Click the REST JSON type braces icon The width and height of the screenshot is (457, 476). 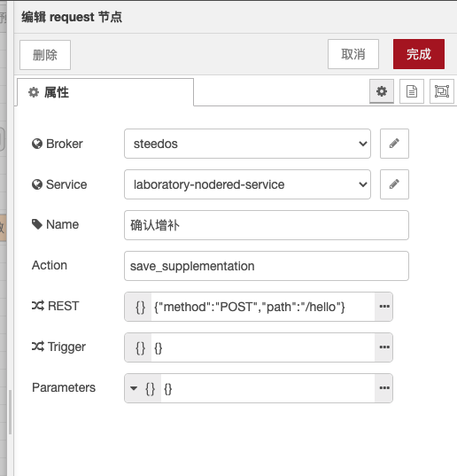[x=140, y=307]
